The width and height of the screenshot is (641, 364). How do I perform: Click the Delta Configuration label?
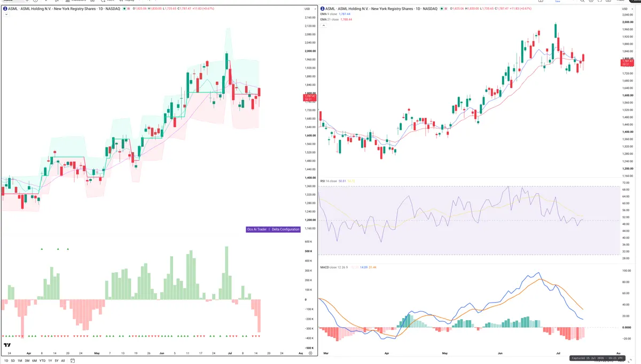[x=285, y=229]
